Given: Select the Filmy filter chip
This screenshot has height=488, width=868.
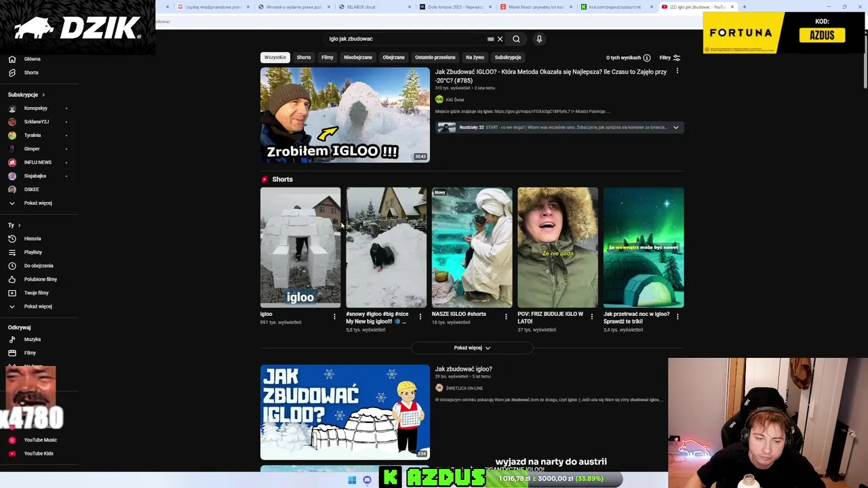Looking at the screenshot, I should click(x=328, y=58).
